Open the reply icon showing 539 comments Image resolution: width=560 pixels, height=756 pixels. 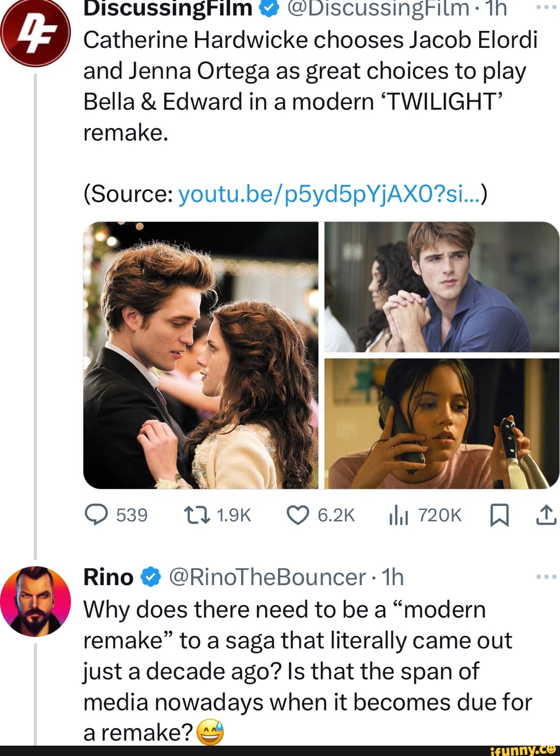(96, 515)
